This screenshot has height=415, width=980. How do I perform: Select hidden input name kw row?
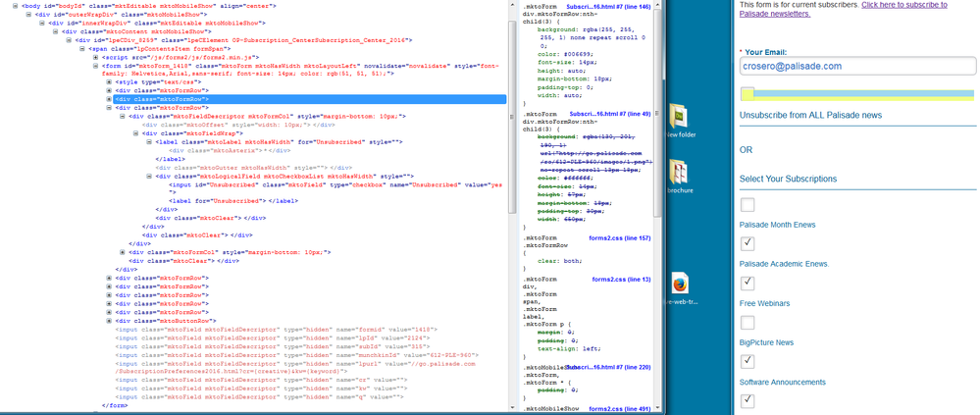coord(261,389)
